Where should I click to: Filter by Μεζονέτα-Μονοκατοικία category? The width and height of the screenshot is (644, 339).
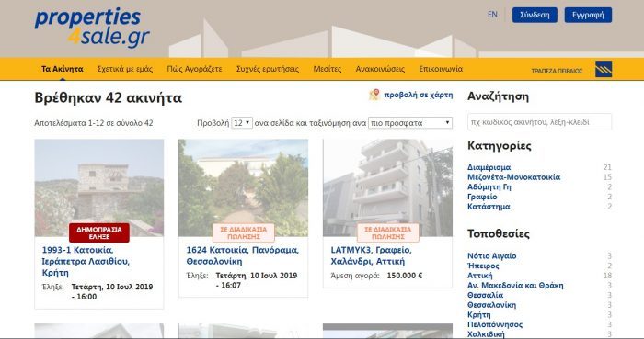[x=513, y=177]
